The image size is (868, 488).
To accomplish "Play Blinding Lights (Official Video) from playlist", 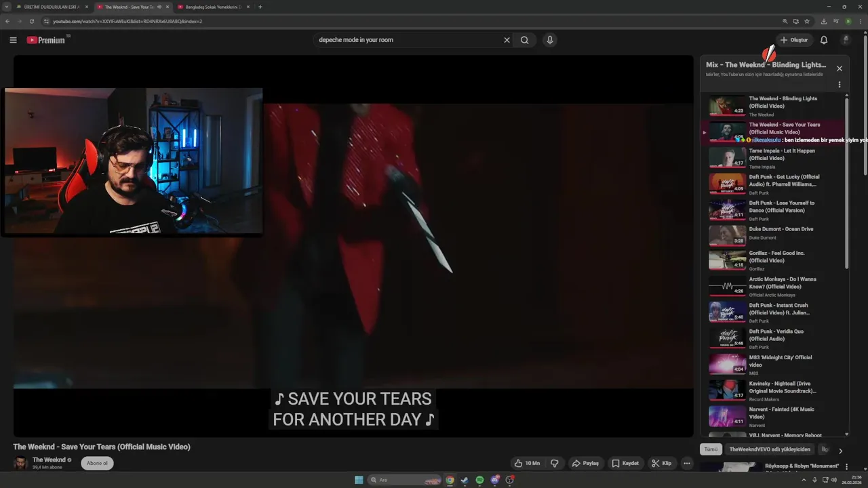I will (x=772, y=106).
